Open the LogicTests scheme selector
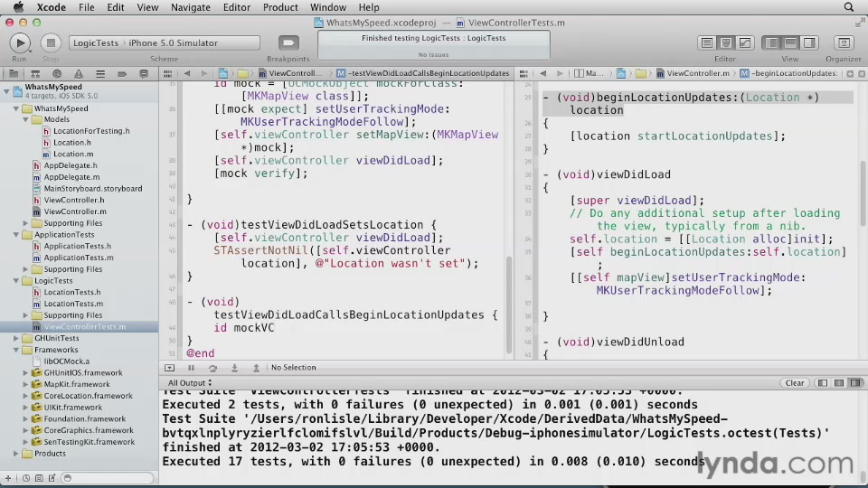Image resolution: width=868 pixels, height=488 pixels. tap(96, 42)
